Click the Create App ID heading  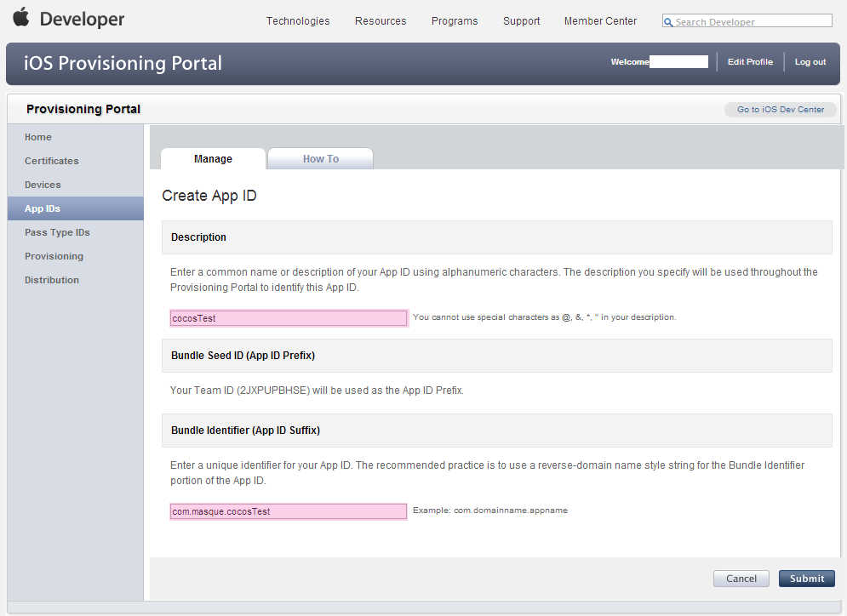click(209, 196)
